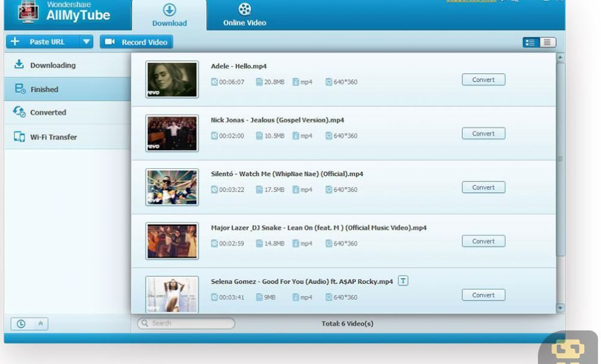Click the format icon for Major Lazer video
Screen dimensions: 601x364
(x=296, y=243)
